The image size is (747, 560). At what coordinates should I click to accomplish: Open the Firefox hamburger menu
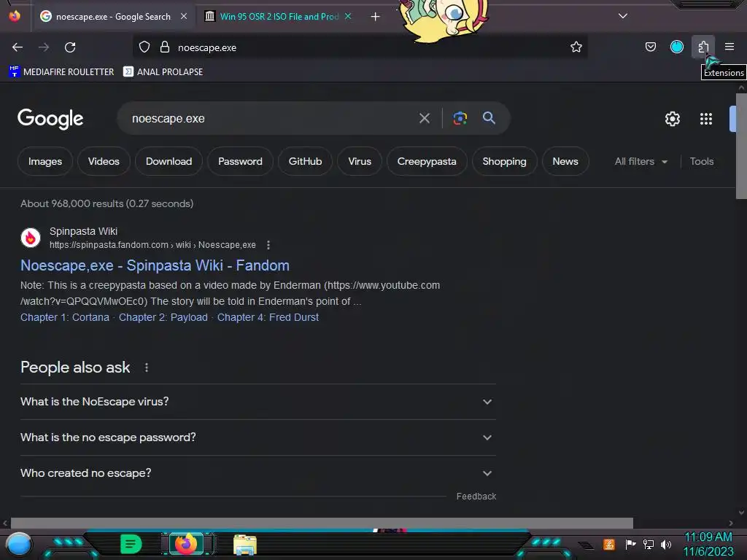click(729, 47)
